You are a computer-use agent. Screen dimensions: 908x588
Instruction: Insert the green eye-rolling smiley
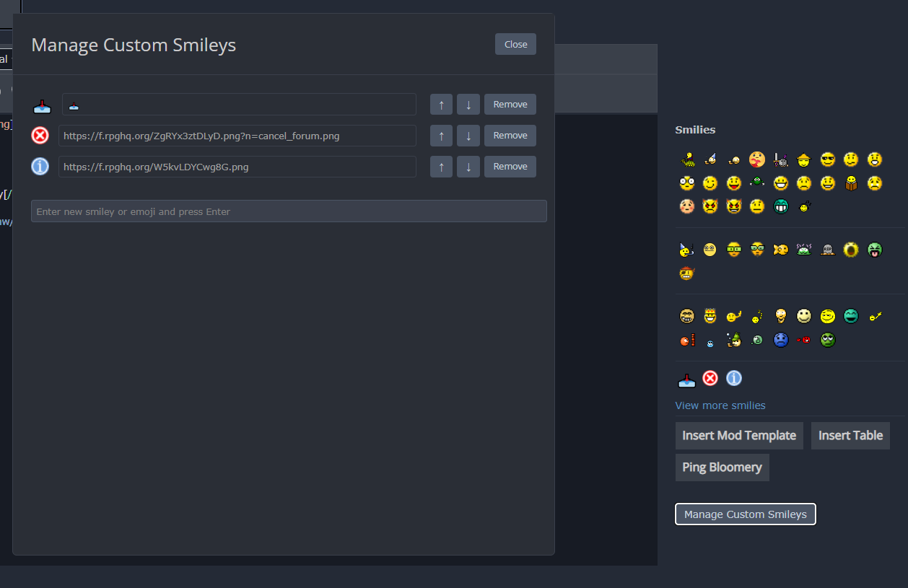pos(828,340)
